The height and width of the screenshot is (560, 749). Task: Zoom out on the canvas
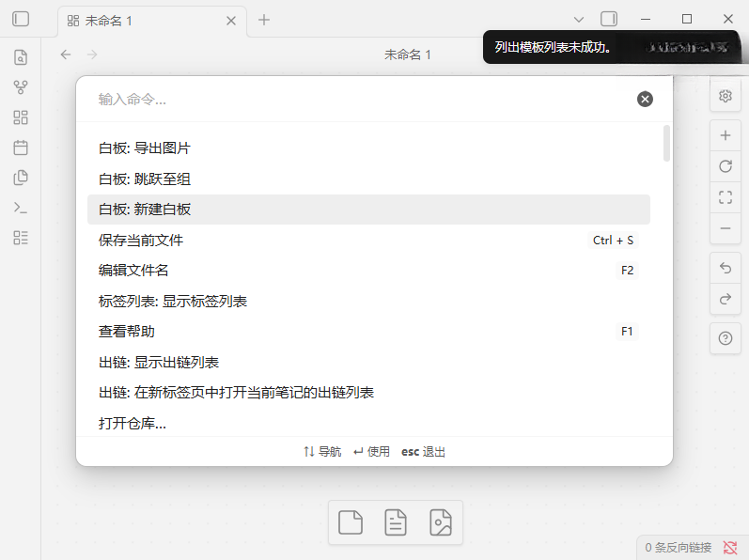(726, 228)
